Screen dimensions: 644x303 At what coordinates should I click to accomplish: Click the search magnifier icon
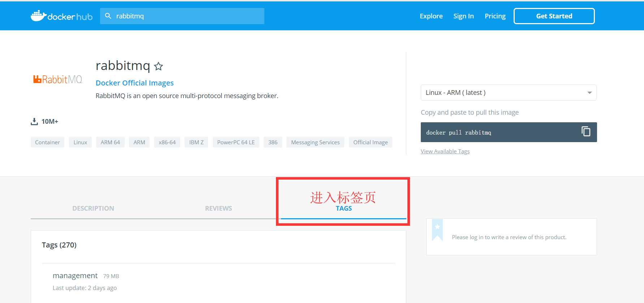point(108,16)
